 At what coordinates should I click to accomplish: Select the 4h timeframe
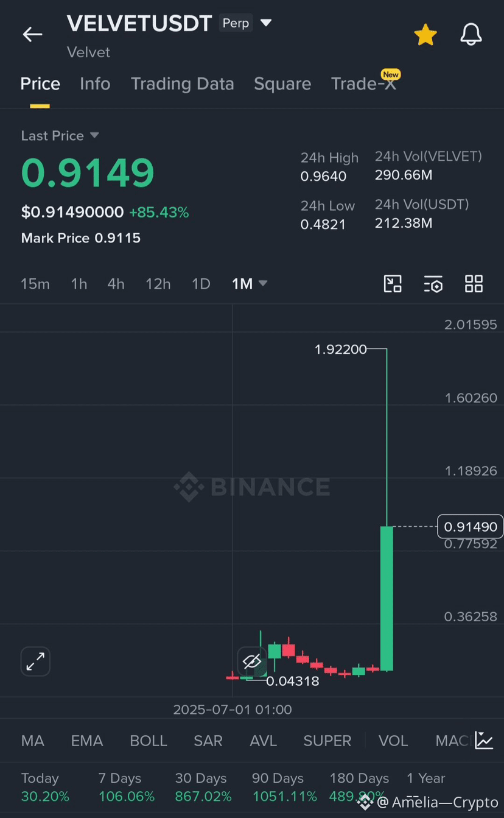click(x=116, y=284)
